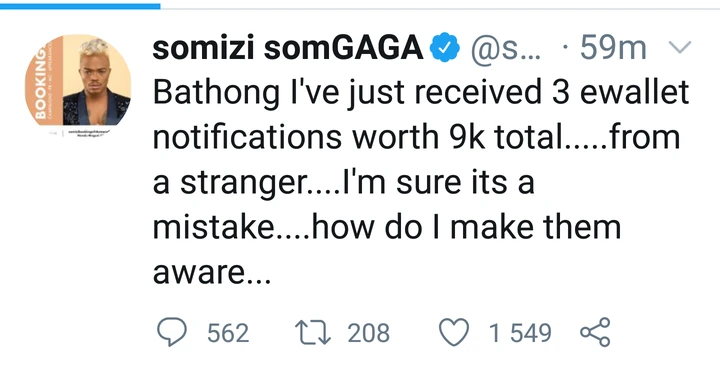Click the reply speech bubble icon
The image size is (720, 370).
tap(172, 332)
